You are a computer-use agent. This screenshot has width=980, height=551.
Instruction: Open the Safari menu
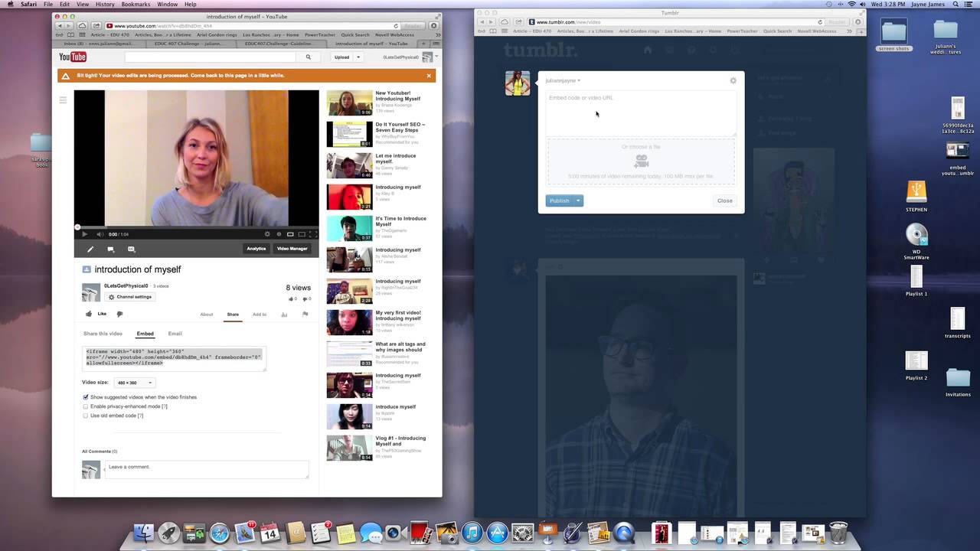28,5
